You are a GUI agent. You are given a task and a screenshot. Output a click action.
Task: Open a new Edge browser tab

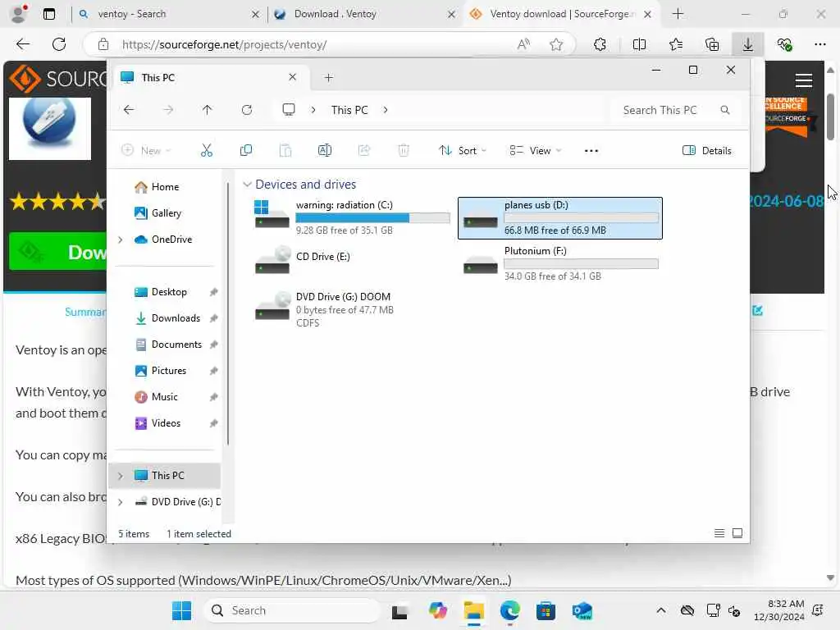678,14
